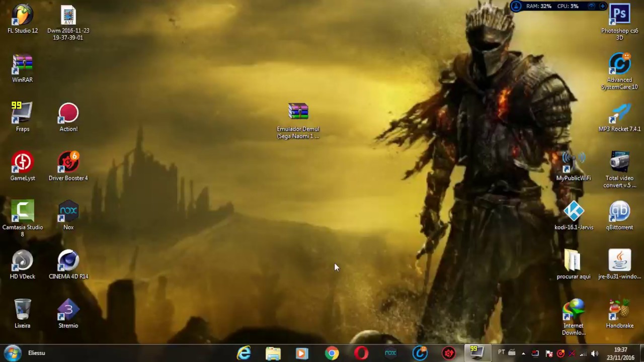The width and height of the screenshot is (644, 362).
Task: Select the Action! recorder shortcut
Action: tap(68, 117)
